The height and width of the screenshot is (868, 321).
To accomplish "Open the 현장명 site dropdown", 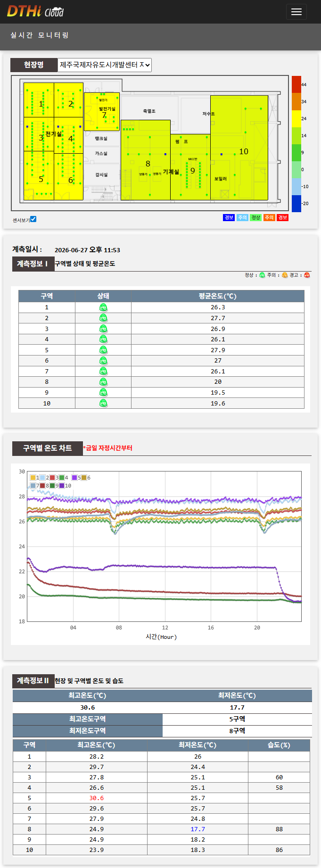I will 105,65.
